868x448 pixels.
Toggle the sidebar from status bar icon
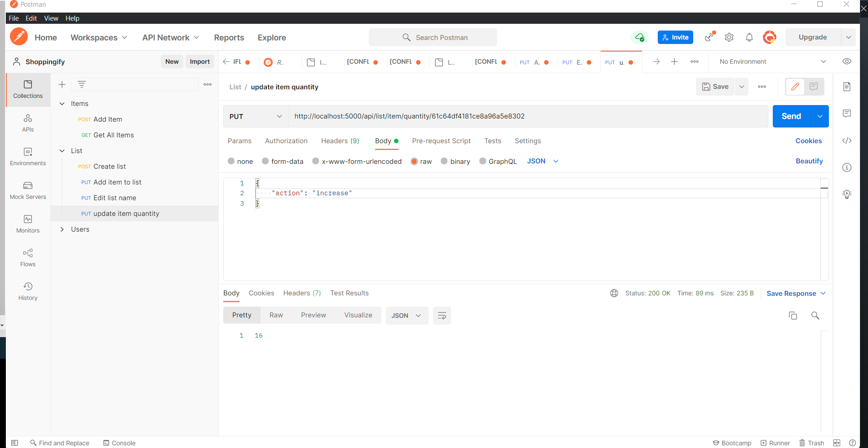coord(14,443)
